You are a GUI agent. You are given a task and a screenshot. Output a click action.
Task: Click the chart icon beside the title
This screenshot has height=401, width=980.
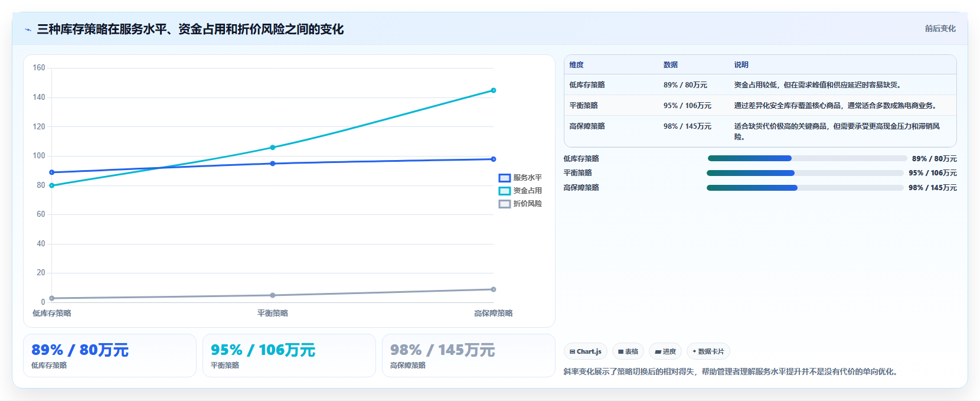click(x=28, y=30)
